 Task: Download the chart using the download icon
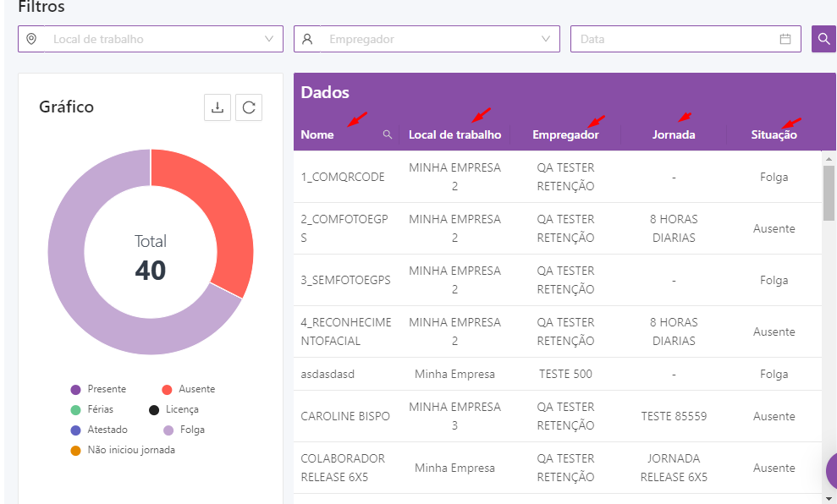click(218, 107)
